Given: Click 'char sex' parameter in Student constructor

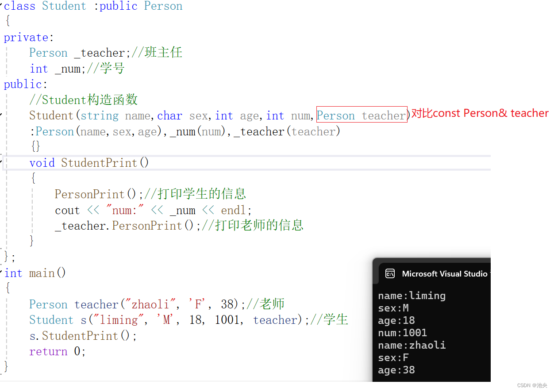Looking at the screenshot, I should point(183,116).
